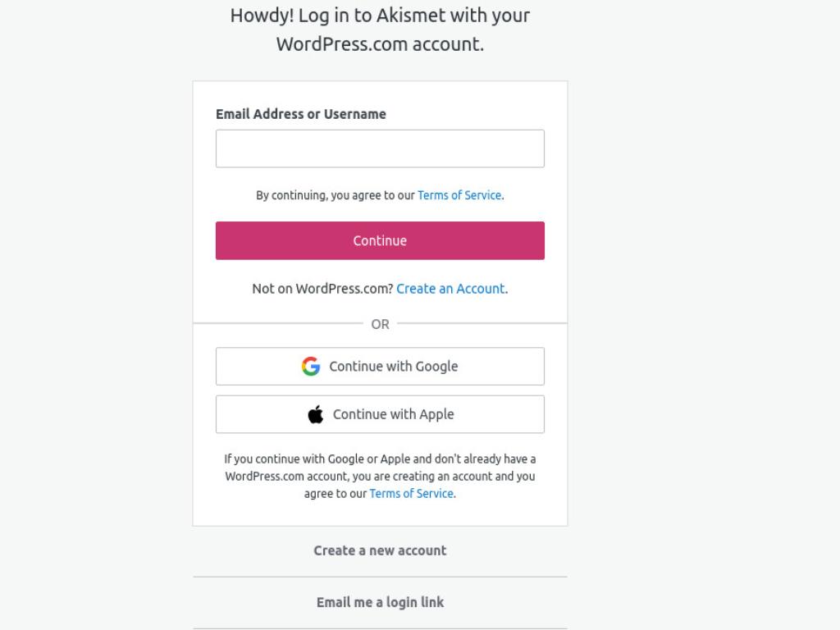The image size is (840, 630).
Task: Choose Continue with Google text
Action: tap(393, 367)
